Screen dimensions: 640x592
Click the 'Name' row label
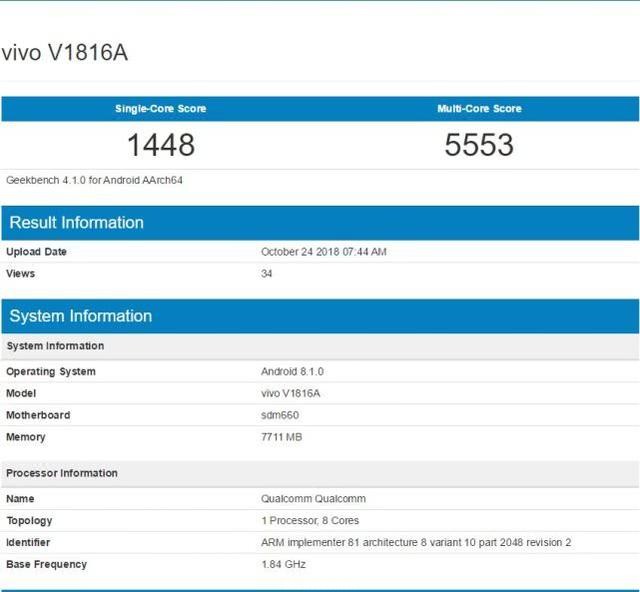pos(20,499)
